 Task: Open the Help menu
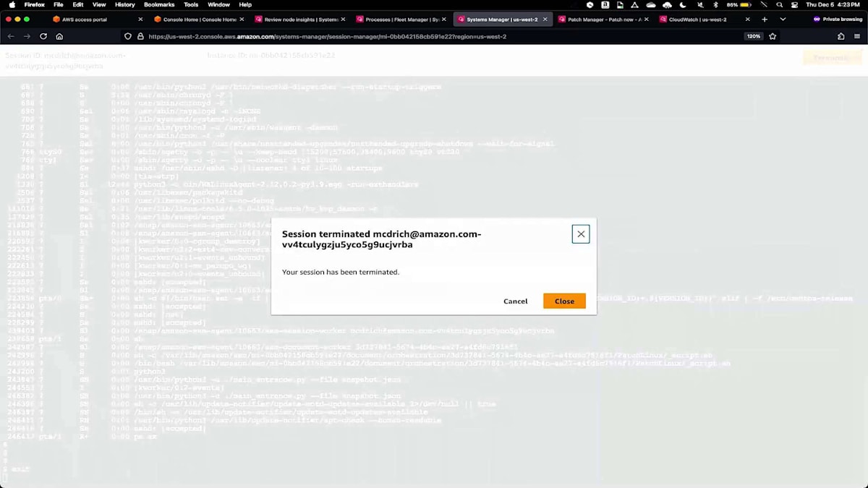click(x=245, y=4)
